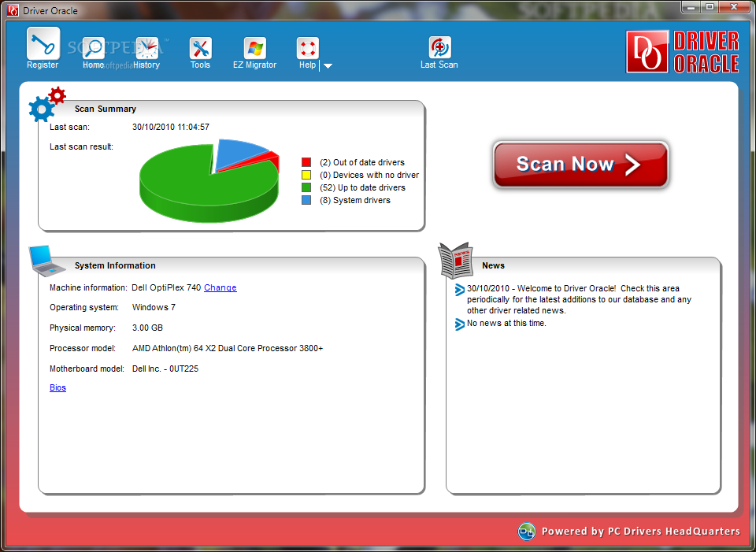Image resolution: width=756 pixels, height=552 pixels.
Task: Launch EZ Migrator Windows-flag icon
Action: pyautogui.click(x=254, y=48)
